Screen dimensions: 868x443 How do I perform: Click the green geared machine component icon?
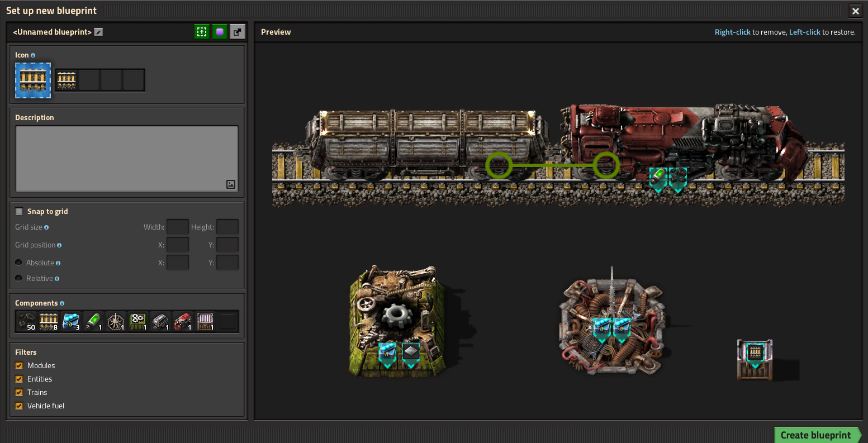(138, 321)
